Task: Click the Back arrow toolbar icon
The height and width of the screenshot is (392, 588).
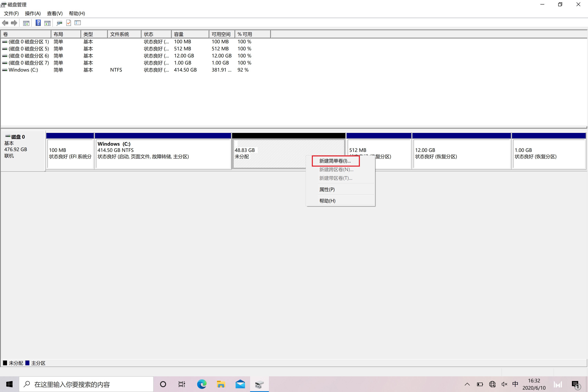Action: (5, 23)
